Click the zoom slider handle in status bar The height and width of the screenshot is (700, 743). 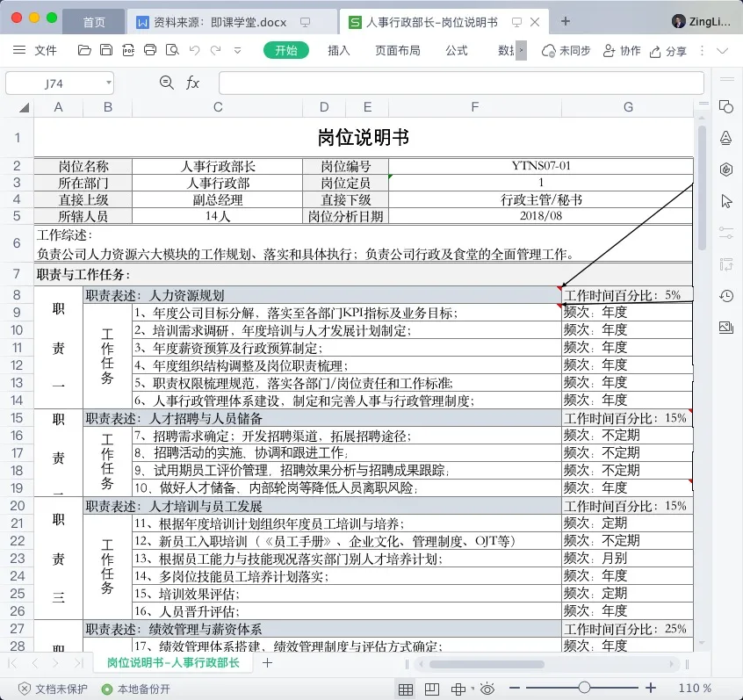coord(583,689)
